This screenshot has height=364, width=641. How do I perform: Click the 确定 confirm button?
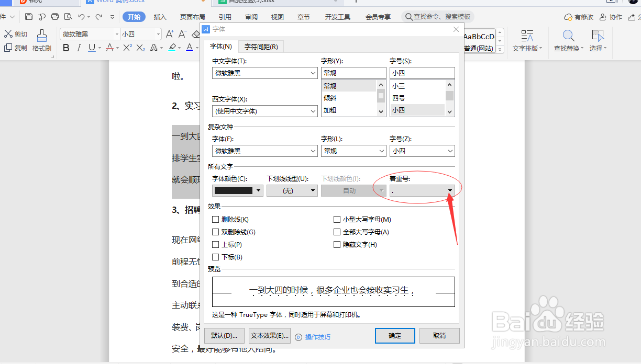coord(394,335)
